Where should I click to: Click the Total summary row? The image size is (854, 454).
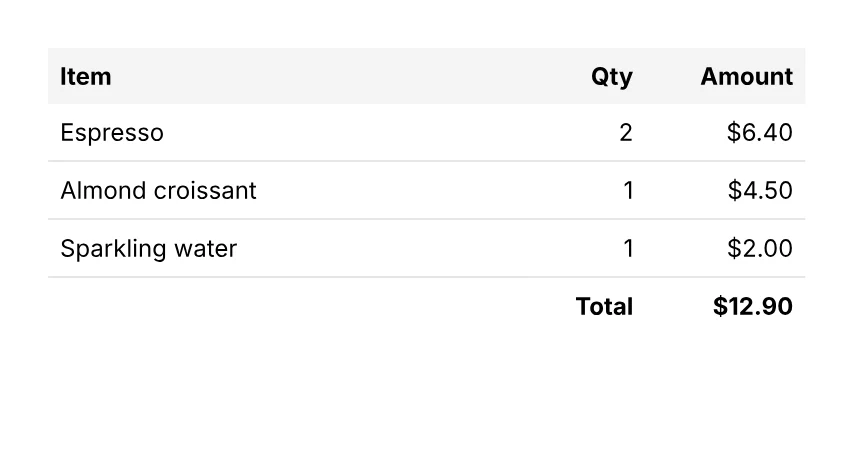point(426,306)
